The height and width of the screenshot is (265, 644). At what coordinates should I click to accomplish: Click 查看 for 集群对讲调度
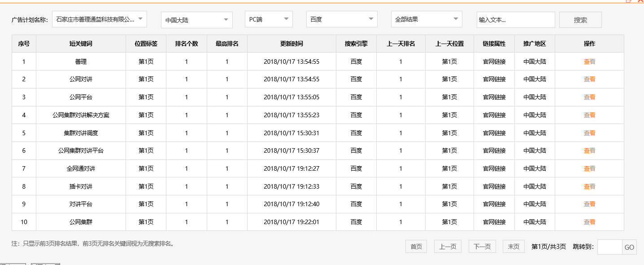[589, 132]
